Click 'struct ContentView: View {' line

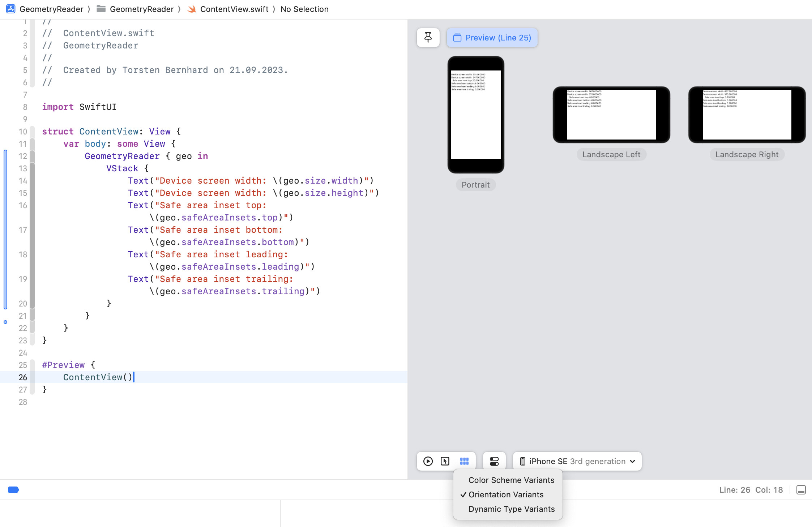pyautogui.click(x=111, y=132)
